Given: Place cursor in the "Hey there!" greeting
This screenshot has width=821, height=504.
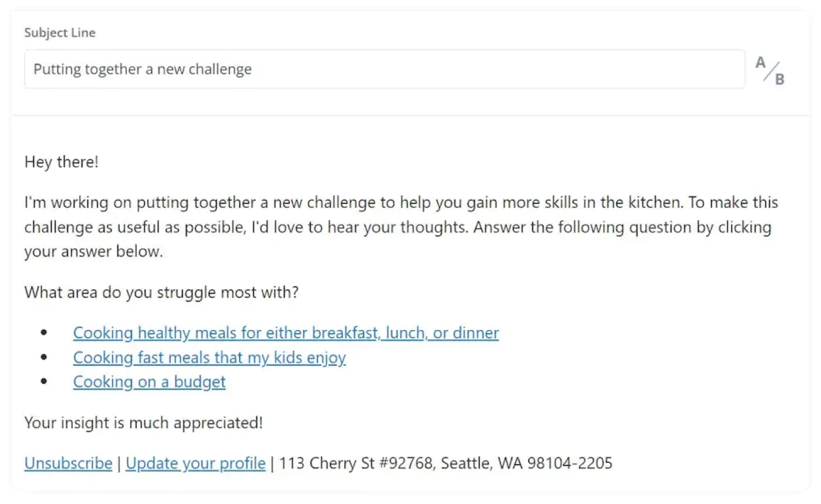Looking at the screenshot, I should 61,162.
